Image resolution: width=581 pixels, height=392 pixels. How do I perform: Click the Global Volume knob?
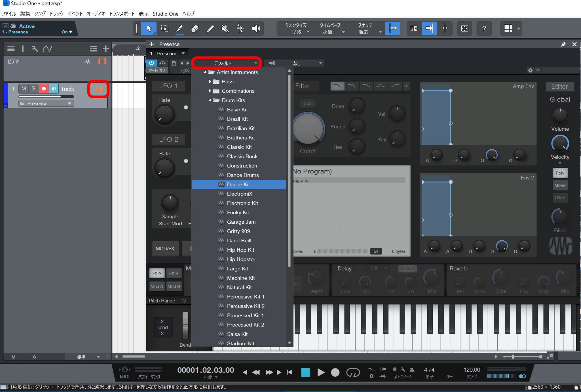pos(560,115)
